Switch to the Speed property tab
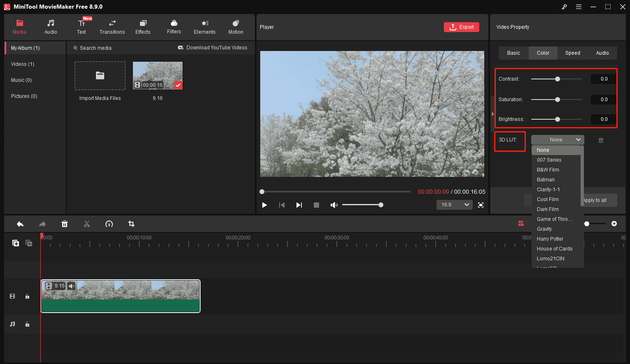 pyautogui.click(x=573, y=53)
